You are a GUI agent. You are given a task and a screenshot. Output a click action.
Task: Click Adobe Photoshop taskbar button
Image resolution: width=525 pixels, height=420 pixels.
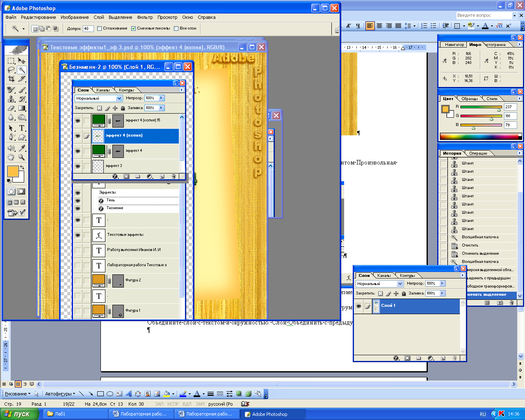(x=273, y=414)
